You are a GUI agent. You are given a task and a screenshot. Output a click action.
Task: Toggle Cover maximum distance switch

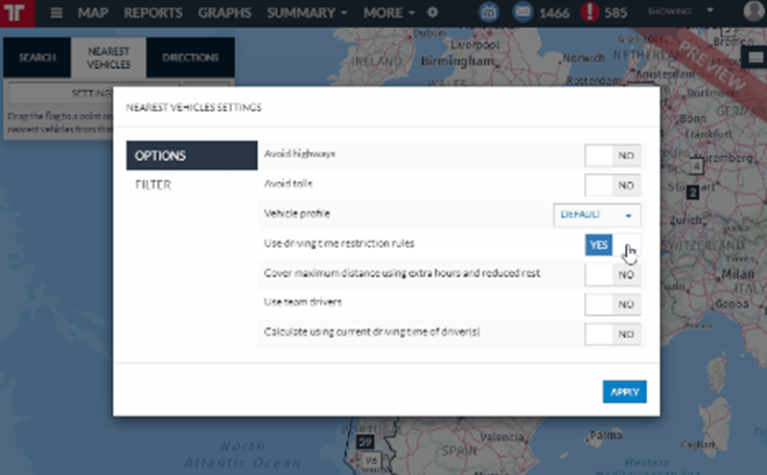click(x=612, y=274)
